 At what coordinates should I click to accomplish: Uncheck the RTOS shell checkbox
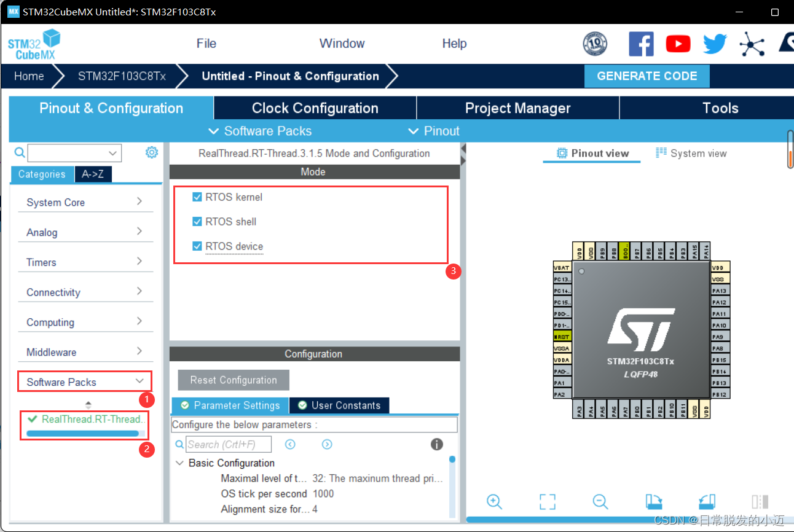(x=197, y=222)
